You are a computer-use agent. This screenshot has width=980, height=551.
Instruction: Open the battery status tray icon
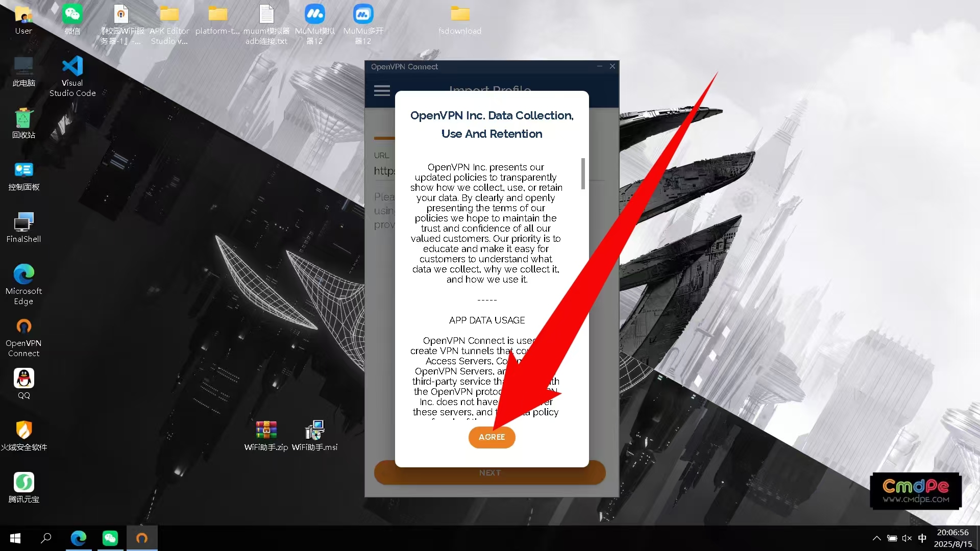tap(892, 538)
